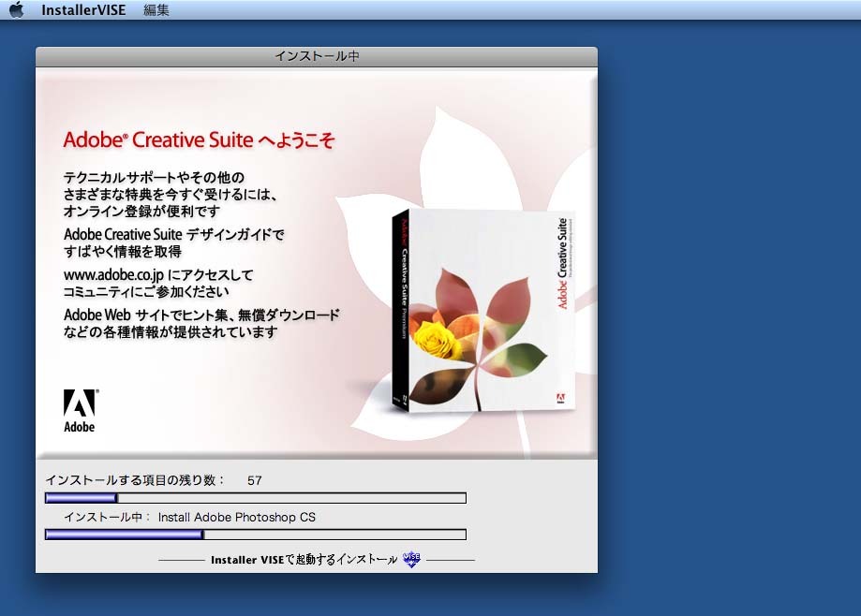Click the overall items-remaining progress bar

point(256,498)
